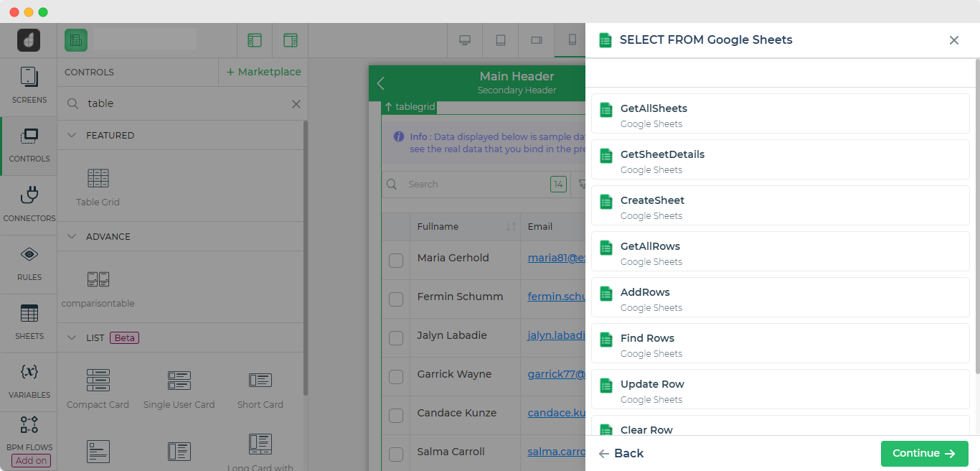This screenshot has height=471, width=980.
Task: Click the controls panel scrollbar
Action: point(306,258)
